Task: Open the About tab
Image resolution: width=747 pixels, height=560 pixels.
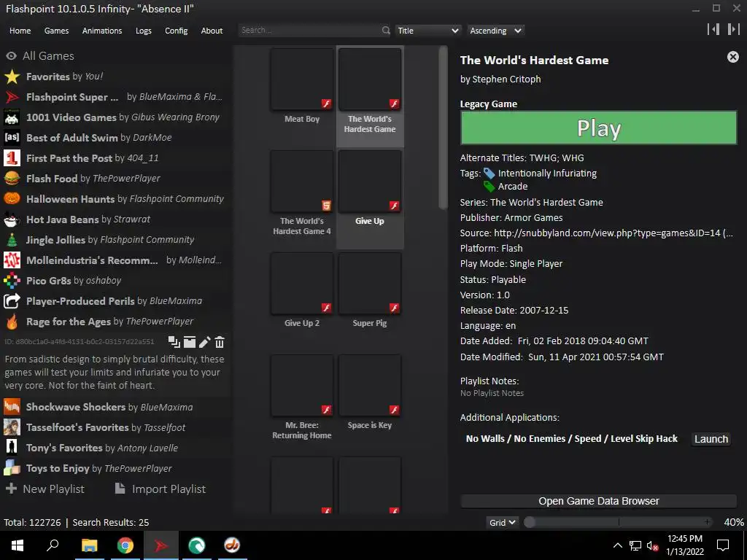Action: click(x=212, y=31)
